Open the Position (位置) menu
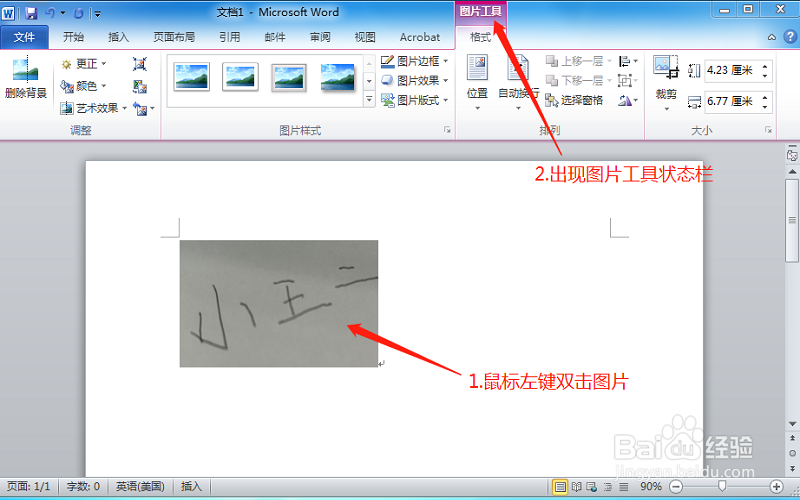Viewport: 800px width, 500px height. click(477, 83)
